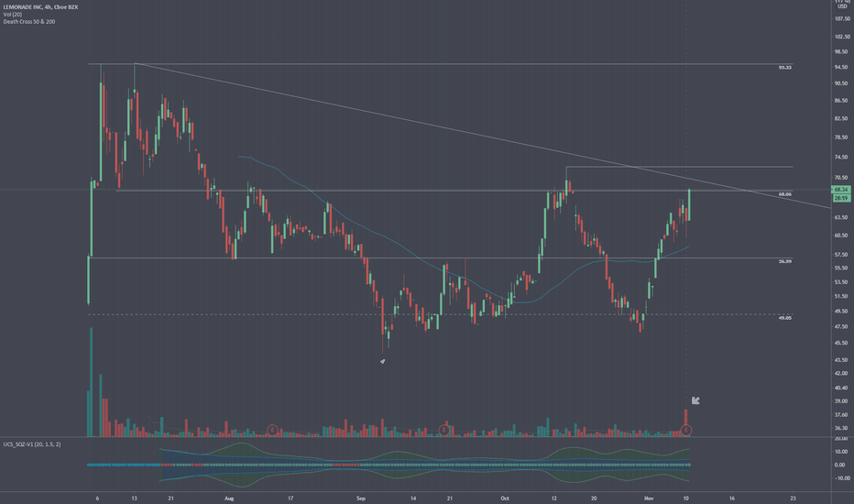854x504 pixels.
Task: Click the -10.00 indicator scale label
Action: point(840,478)
